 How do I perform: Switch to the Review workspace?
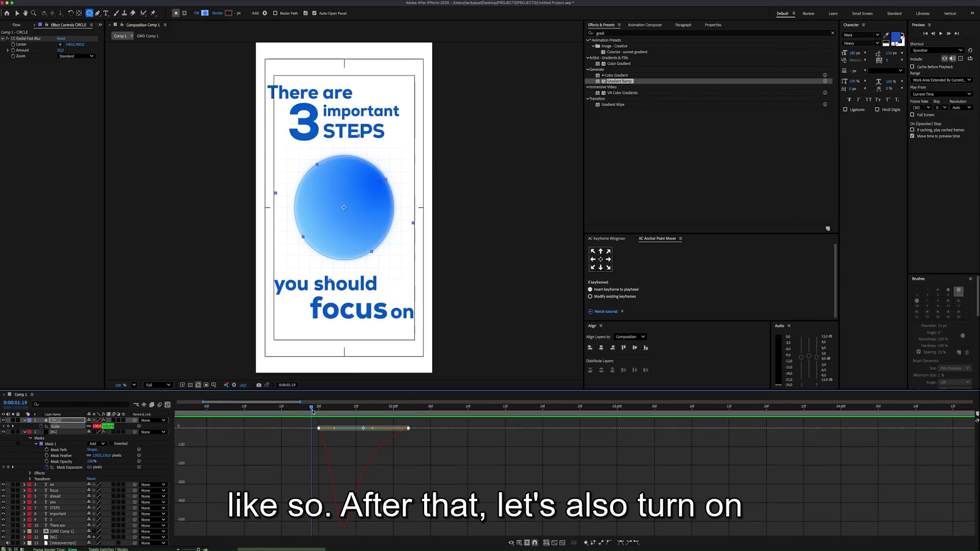(808, 14)
